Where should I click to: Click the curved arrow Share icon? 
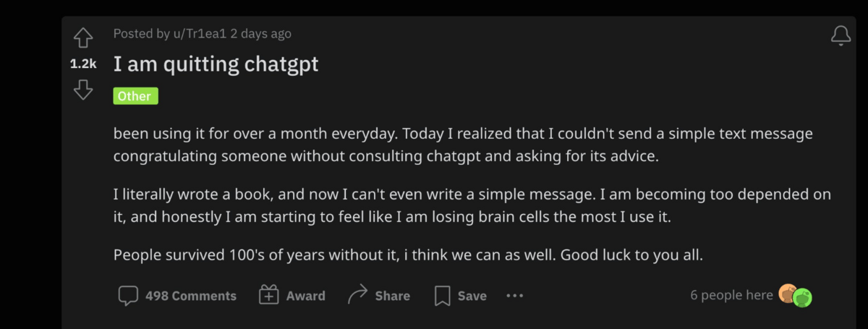point(357,295)
